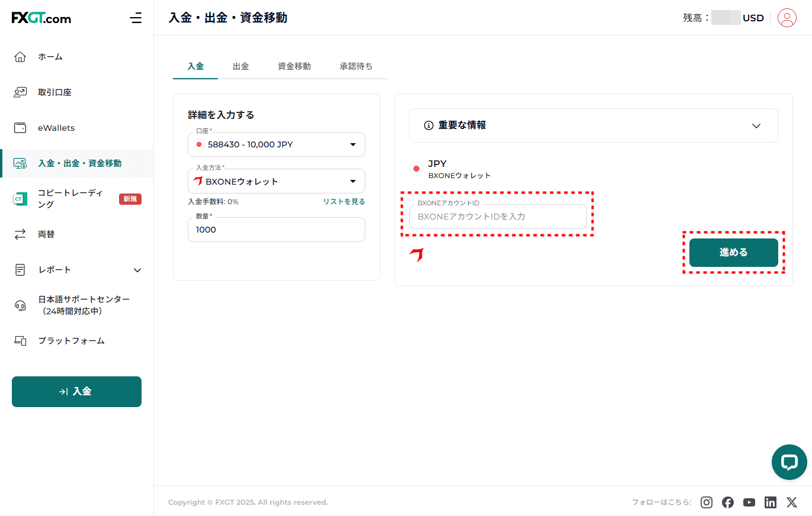Click the exchange arrows icon

pos(20,234)
